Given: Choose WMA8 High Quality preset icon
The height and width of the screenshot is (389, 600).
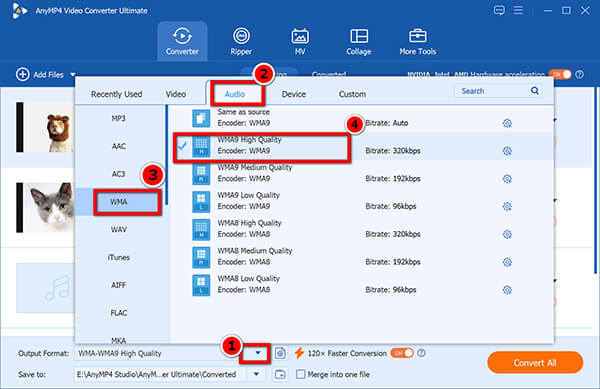Looking at the screenshot, I should [x=201, y=229].
